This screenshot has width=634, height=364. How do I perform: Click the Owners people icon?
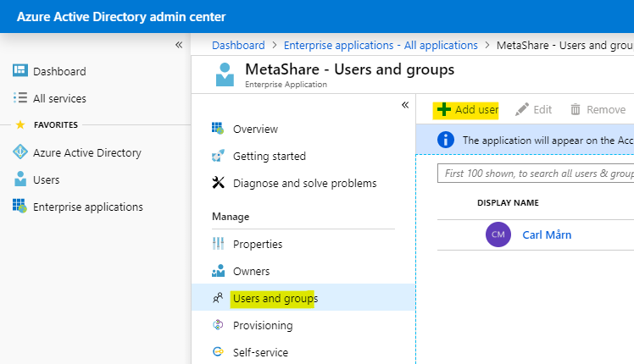(219, 271)
